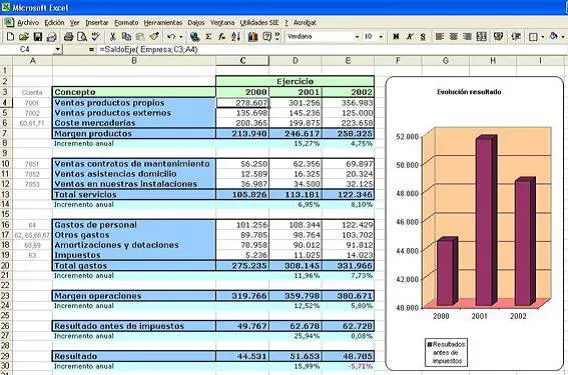Apply fill color with paint bucket
This screenshot has height=375, width=568.
tap(554, 37)
